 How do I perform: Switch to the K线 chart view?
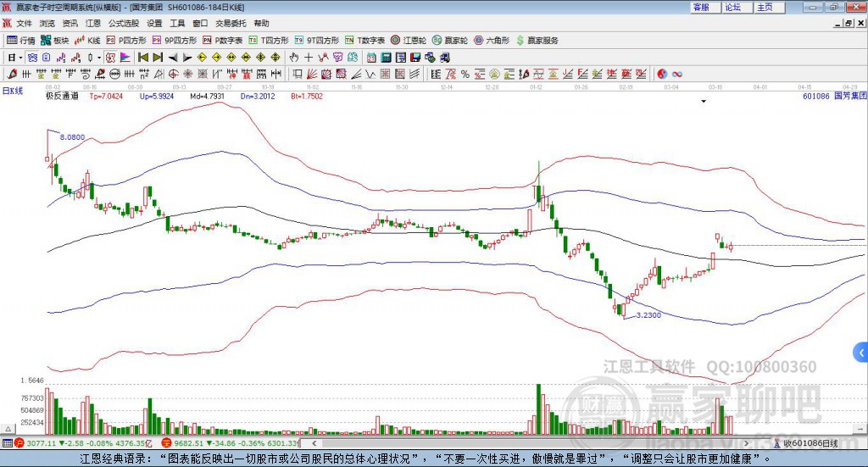87,41
